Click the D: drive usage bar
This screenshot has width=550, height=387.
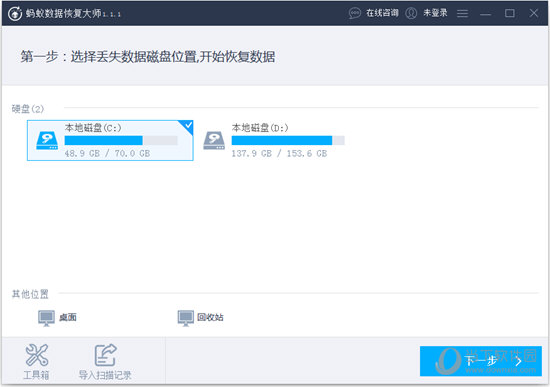[x=288, y=141]
